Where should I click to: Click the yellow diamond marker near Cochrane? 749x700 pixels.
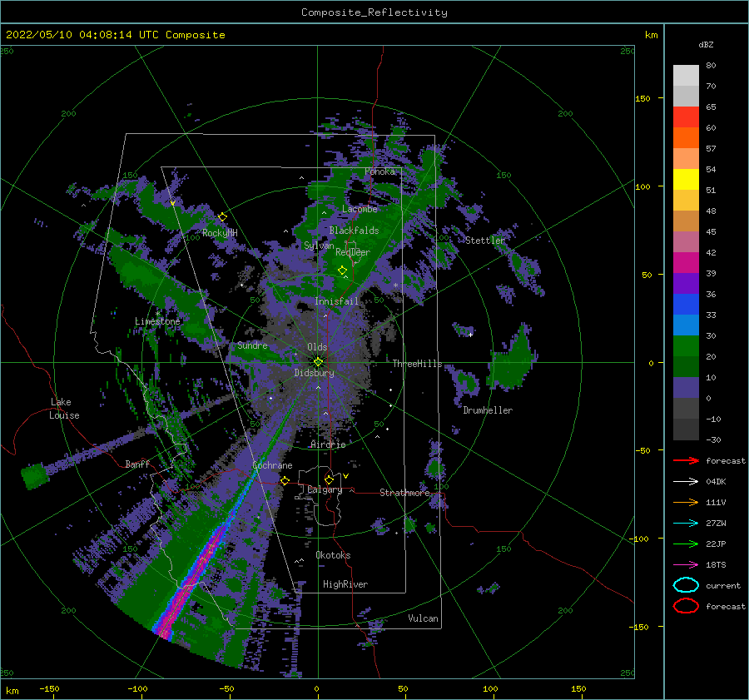tap(285, 481)
